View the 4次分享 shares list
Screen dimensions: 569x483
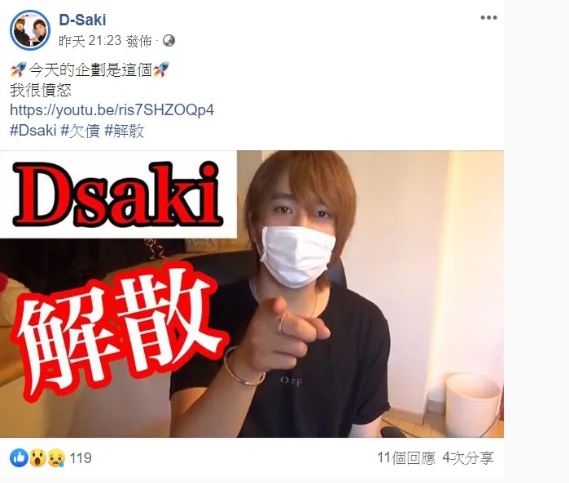click(x=468, y=458)
